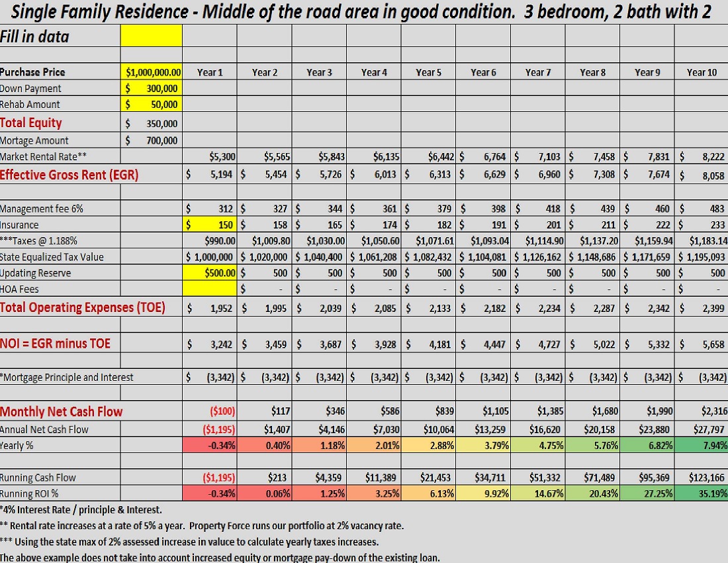
Task: Select the Year 5 column header
Action: tap(428, 72)
